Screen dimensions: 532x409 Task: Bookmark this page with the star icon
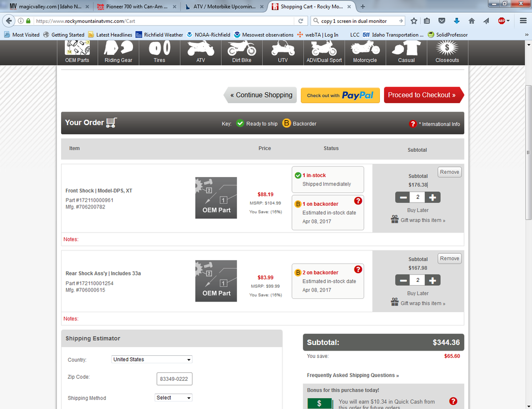413,21
